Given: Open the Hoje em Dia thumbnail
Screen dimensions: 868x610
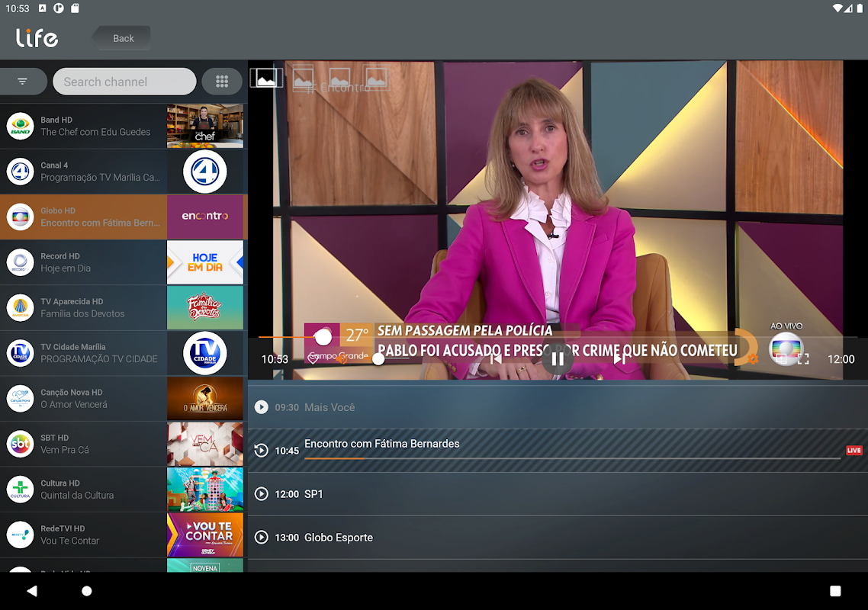Looking at the screenshot, I should click(205, 262).
